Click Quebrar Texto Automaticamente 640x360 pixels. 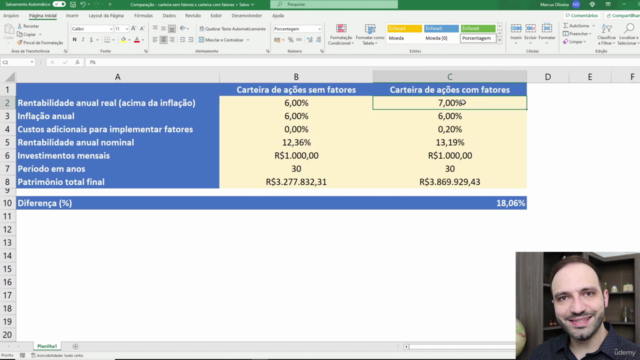click(x=232, y=29)
